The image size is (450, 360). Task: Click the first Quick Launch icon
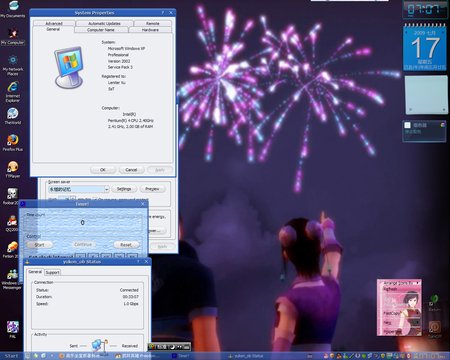pyautogui.click(x=28, y=356)
